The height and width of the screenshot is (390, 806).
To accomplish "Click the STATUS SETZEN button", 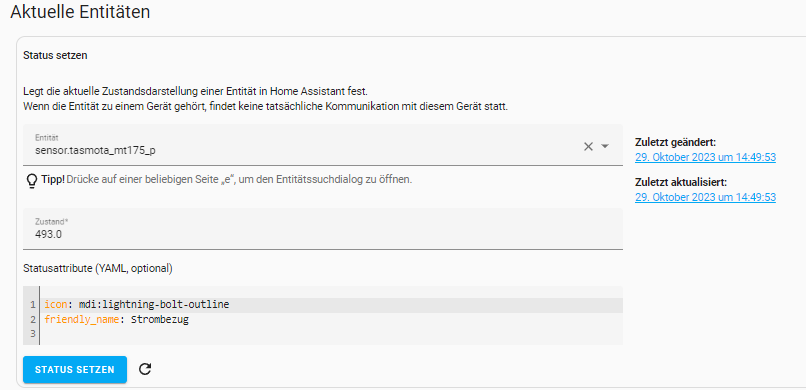I will pos(75,369).
